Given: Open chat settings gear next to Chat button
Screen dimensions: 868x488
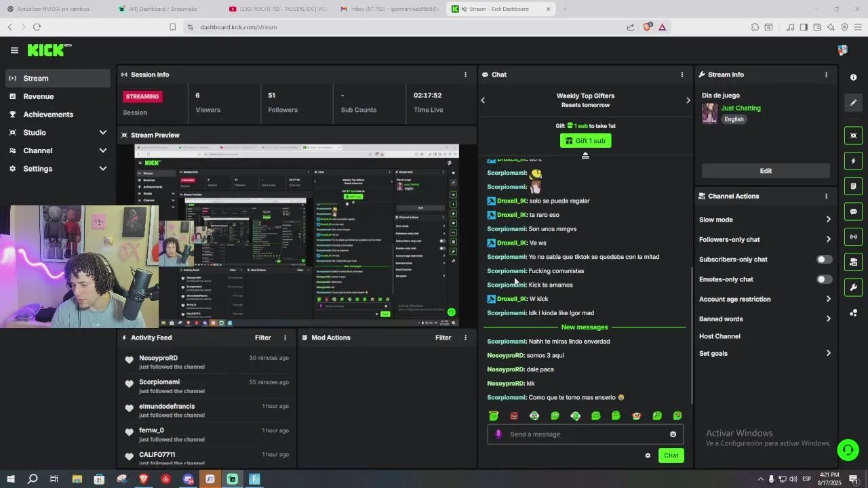Looking at the screenshot, I should (x=648, y=455).
